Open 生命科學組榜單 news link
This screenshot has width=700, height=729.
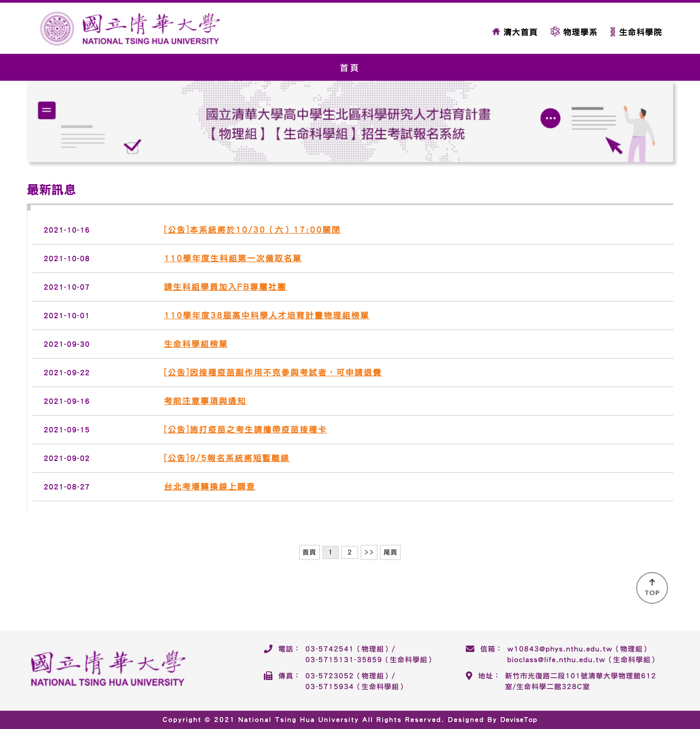(x=196, y=344)
